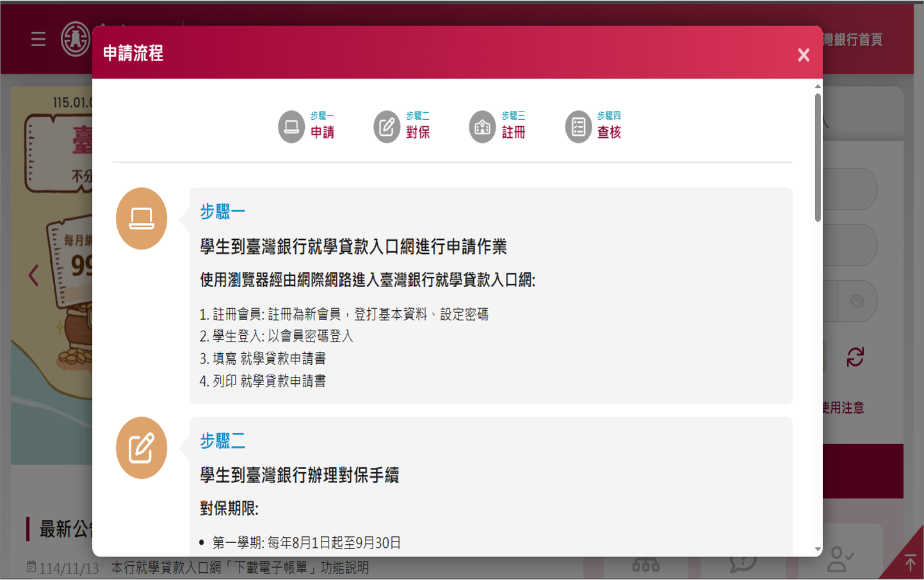Viewport: 924px width, 580px height.
Task: Select the 申請 step tab label
Action: click(x=323, y=132)
